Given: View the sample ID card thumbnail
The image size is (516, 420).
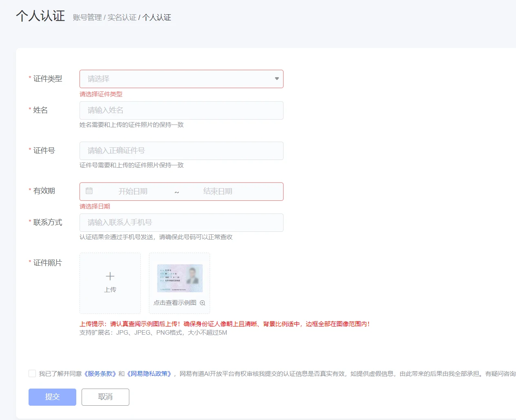Looking at the screenshot, I should [179, 278].
